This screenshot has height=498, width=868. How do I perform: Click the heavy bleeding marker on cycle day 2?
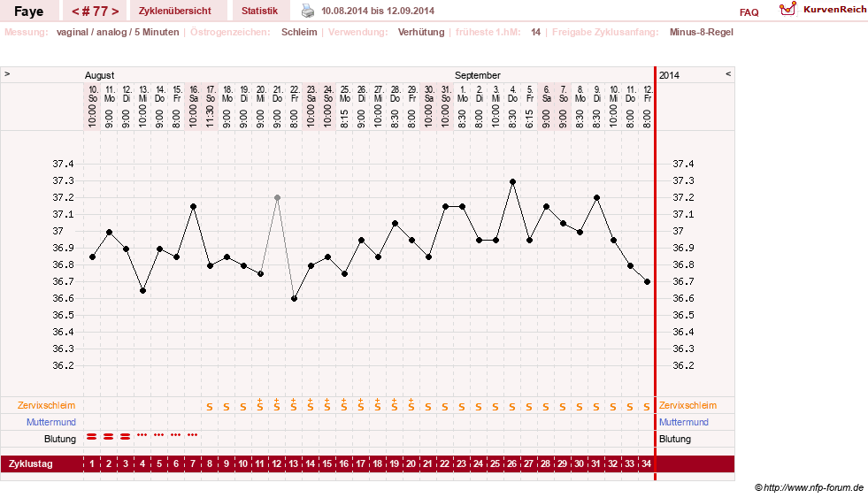point(109,437)
